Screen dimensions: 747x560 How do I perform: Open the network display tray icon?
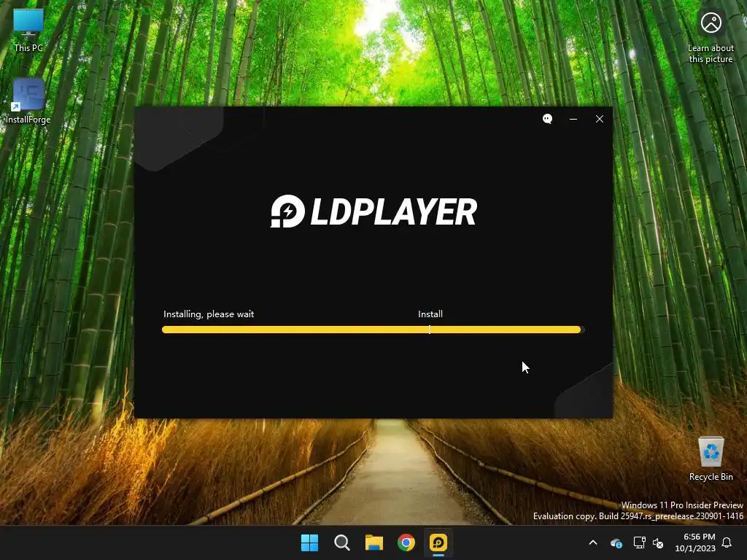pyautogui.click(x=639, y=542)
